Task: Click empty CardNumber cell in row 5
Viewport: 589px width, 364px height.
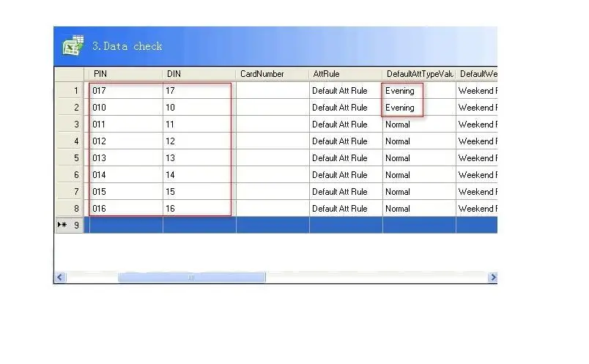Action: pos(273,158)
